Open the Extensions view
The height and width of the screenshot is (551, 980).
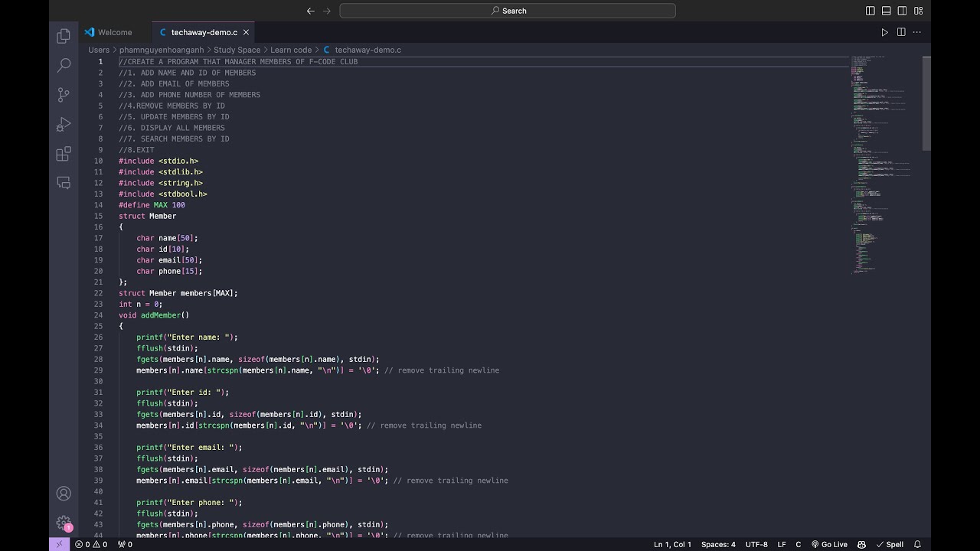pyautogui.click(x=64, y=154)
